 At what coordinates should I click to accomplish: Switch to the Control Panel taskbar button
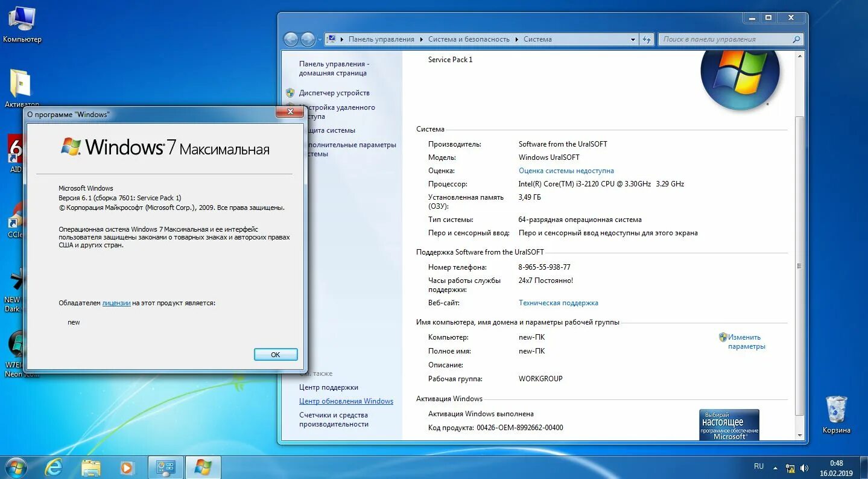click(166, 467)
